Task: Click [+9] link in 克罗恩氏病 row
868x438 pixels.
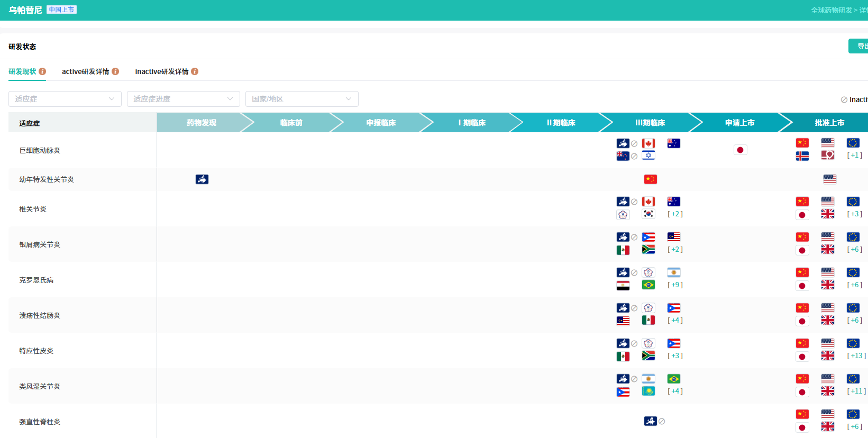Action: pyautogui.click(x=675, y=285)
